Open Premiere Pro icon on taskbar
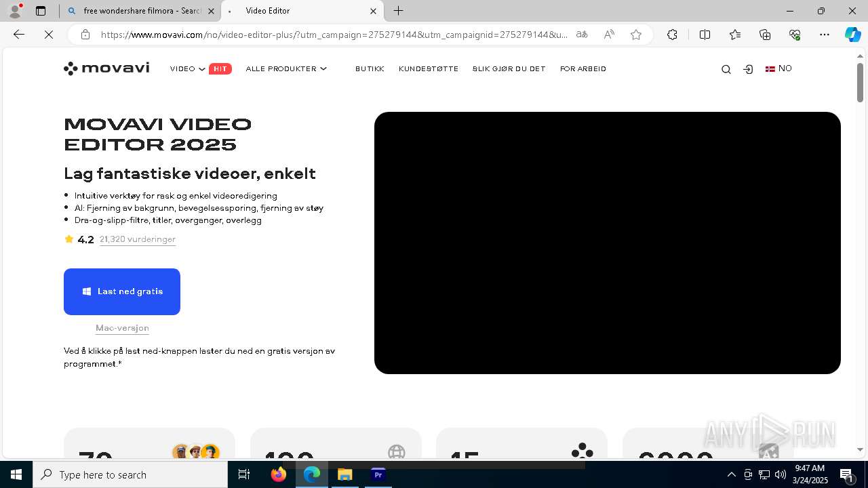This screenshot has height=488, width=868. [x=378, y=474]
